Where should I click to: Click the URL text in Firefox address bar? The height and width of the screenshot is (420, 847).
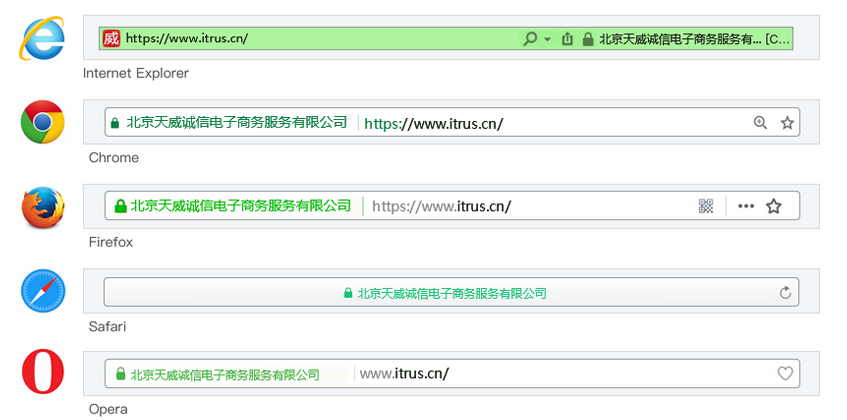[x=441, y=206]
